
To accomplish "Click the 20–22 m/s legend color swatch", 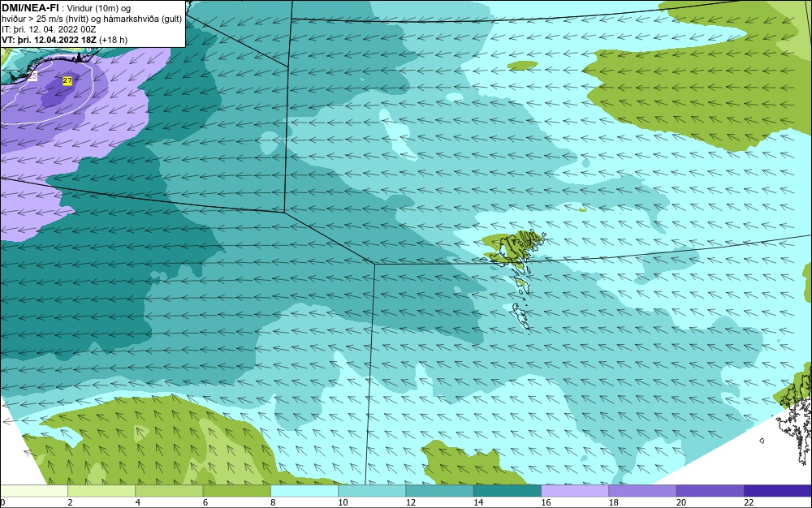I will [710, 491].
